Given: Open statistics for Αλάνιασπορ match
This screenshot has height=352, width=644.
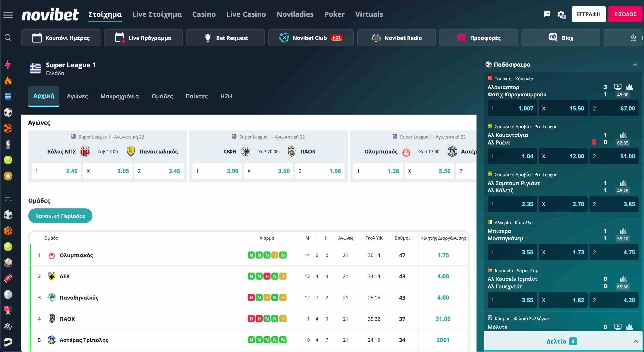Looking at the screenshot, I should click(x=629, y=87).
